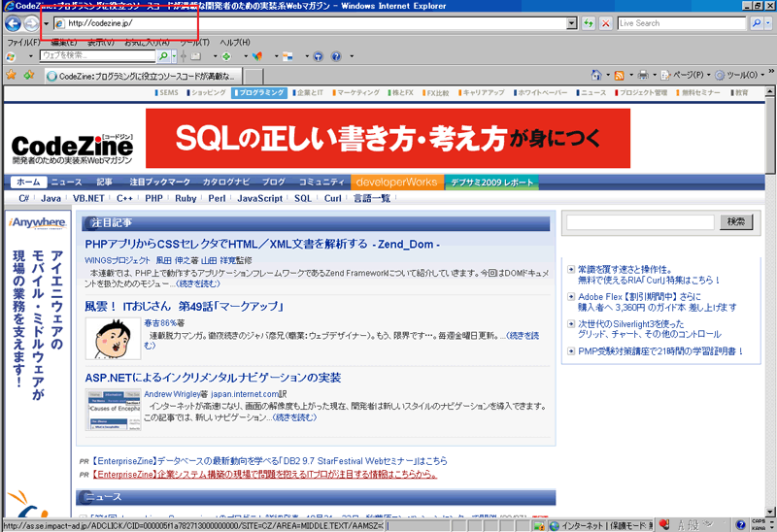
Task: Click the インターネット zone globe icon
Action: pos(555,525)
